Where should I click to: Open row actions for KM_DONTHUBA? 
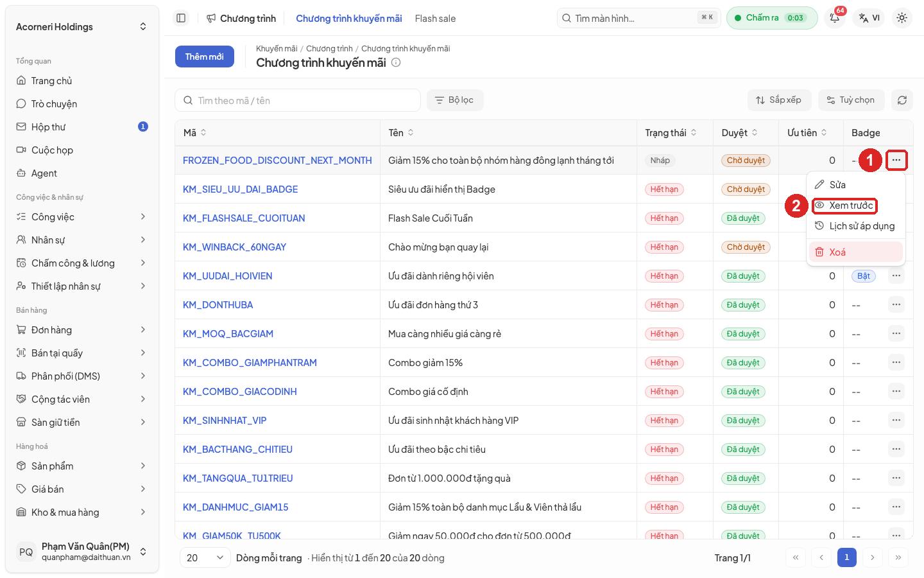(896, 304)
